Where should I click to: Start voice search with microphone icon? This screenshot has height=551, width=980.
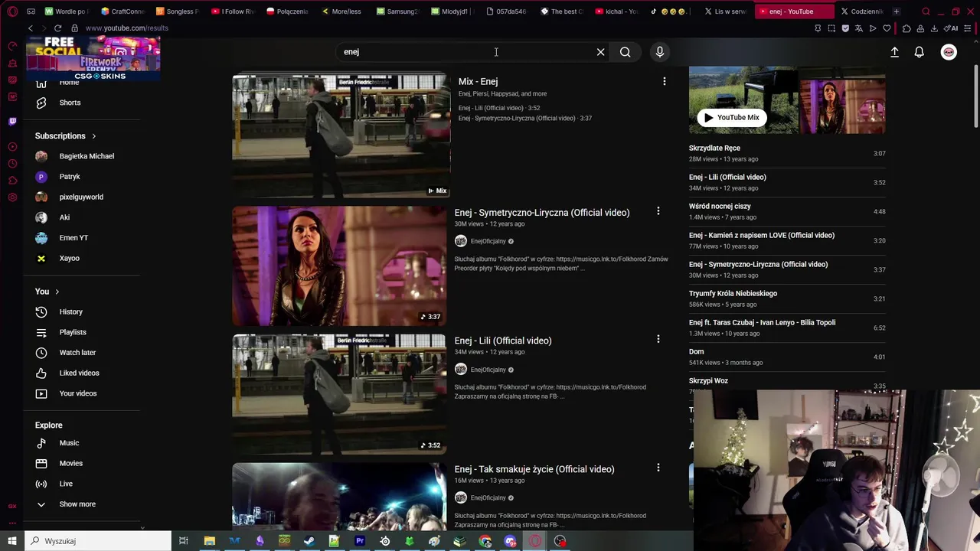pyautogui.click(x=660, y=52)
